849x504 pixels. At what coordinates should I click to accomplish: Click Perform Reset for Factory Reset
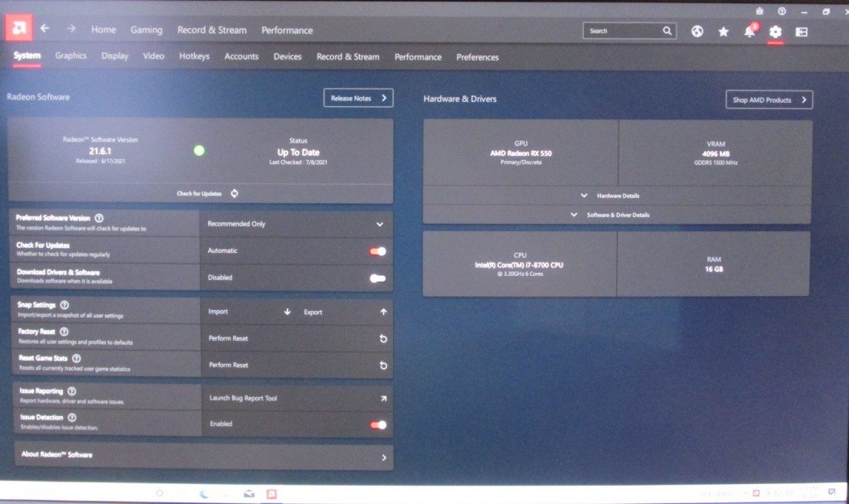pyautogui.click(x=228, y=338)
